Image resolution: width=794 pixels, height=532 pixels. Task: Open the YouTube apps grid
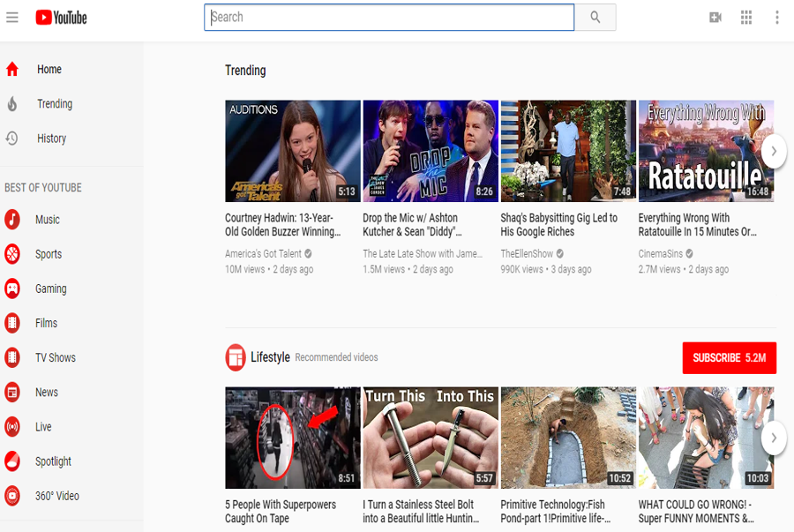[x=745, y=18]
